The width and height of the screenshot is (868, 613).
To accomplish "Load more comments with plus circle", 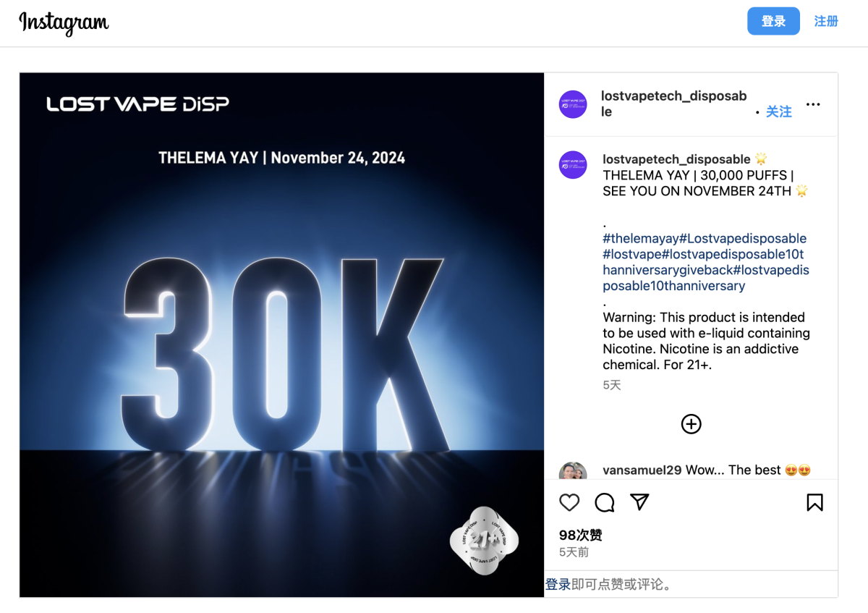I will point(692,424).
